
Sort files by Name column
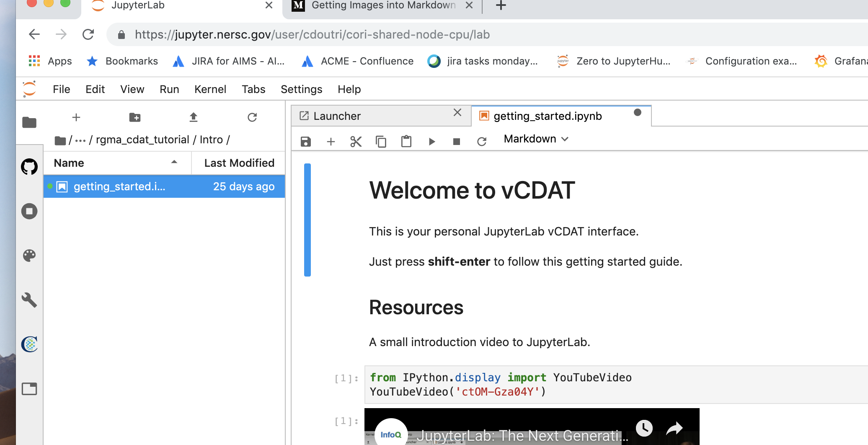(x=117, y=163)
